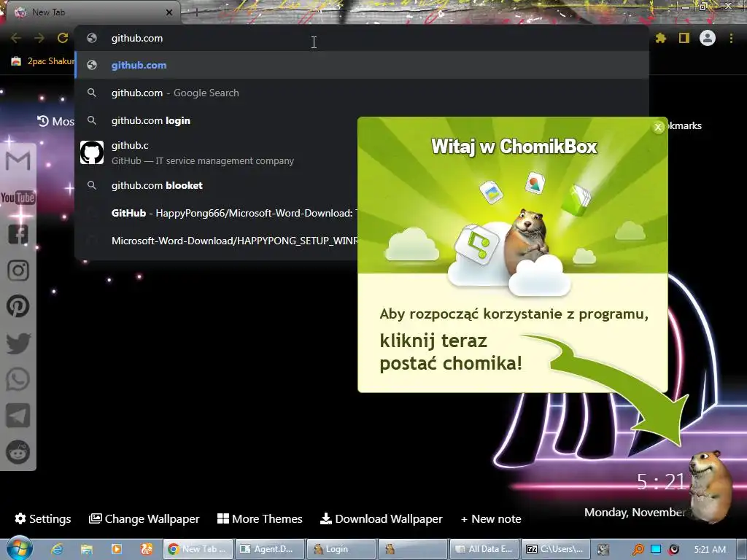The image size is (747, 560).
Task: Open a new tab with plus button
Action: (196, 12)
